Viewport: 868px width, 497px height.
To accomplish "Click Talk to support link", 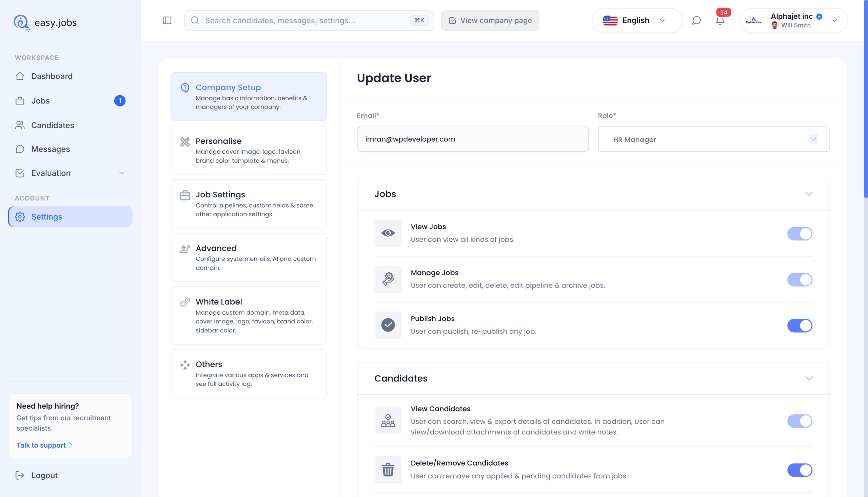I will coord(44,445).
